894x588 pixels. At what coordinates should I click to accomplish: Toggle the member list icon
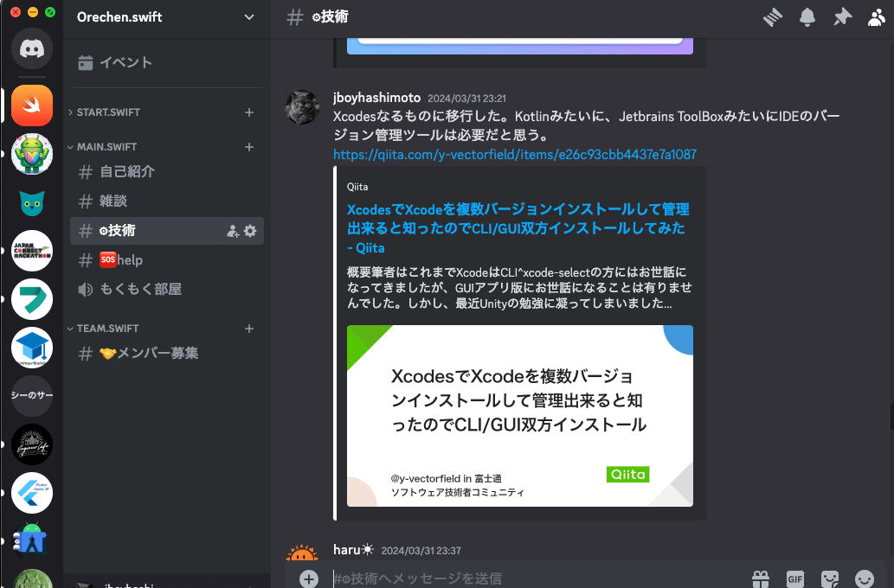877,17
